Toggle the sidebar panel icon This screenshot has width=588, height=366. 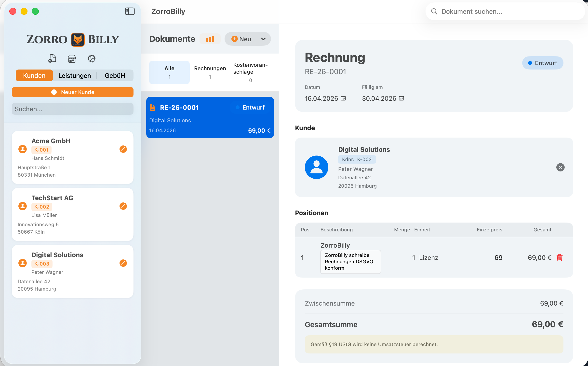point(130,11)
